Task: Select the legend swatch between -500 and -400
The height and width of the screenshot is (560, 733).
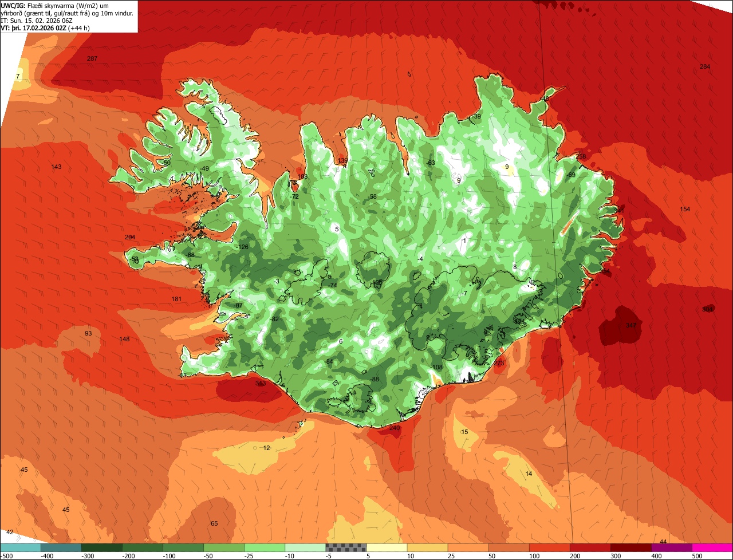Action: 20,547
